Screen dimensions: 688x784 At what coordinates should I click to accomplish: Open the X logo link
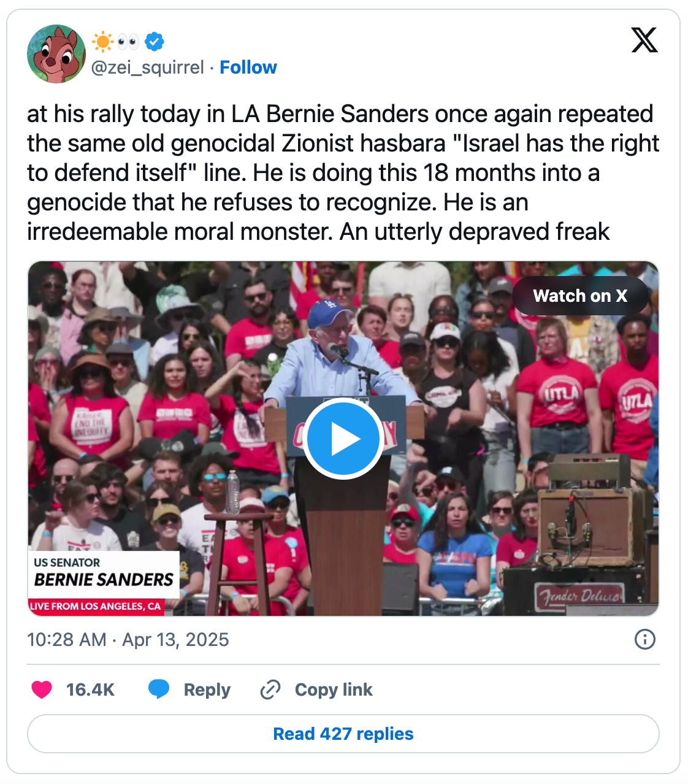[x=644, y=40]
